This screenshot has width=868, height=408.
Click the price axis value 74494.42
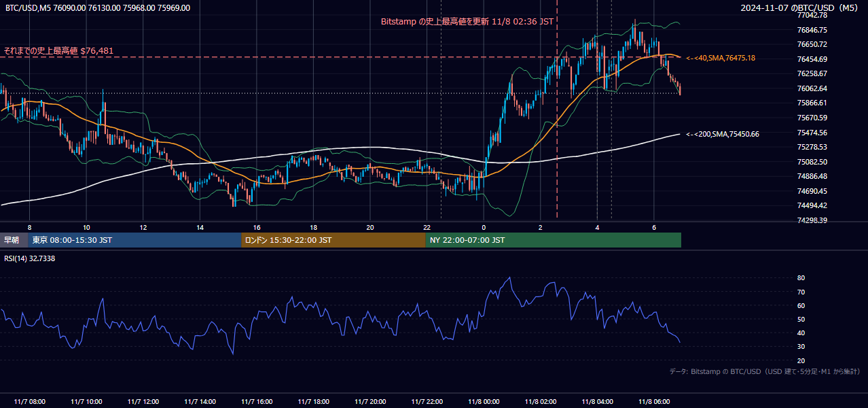812,205
